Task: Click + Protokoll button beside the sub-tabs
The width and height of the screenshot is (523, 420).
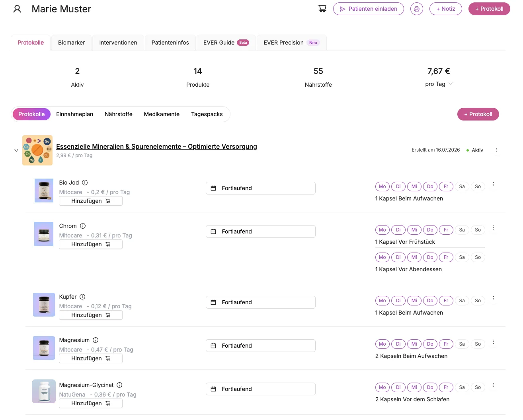Action: [478, 114]
